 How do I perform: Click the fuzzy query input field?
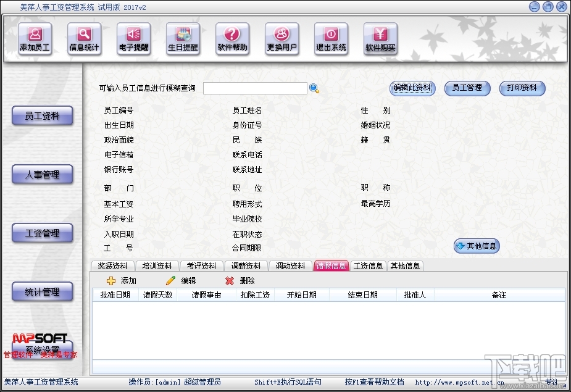pos(255,88)
